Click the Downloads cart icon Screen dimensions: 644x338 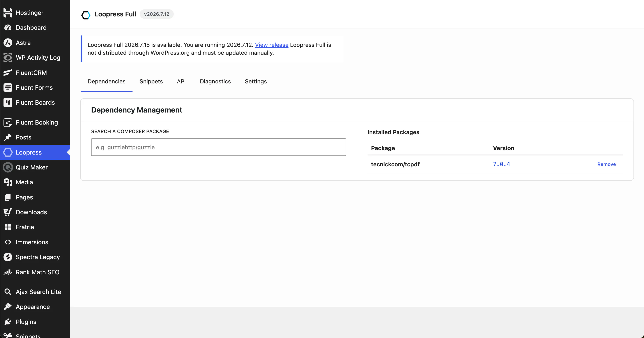click(x=8, y=212)
